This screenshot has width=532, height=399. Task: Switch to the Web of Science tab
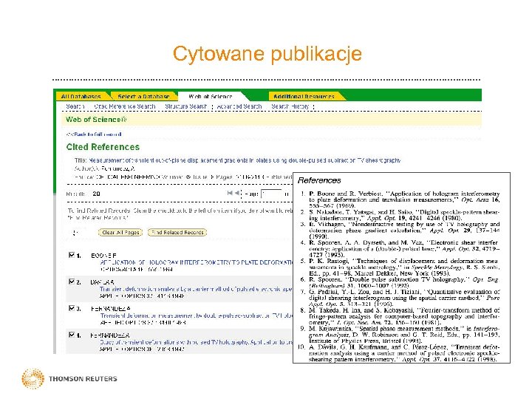click(x=211, y=96)
